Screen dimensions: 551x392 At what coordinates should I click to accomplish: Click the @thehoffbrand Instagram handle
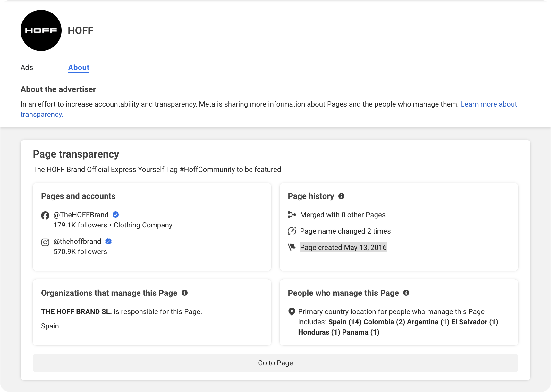77,241
